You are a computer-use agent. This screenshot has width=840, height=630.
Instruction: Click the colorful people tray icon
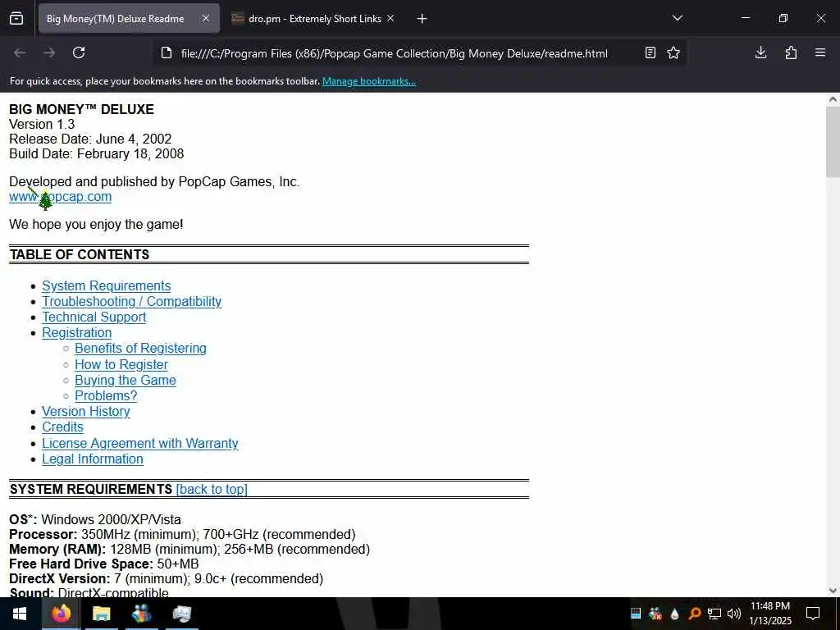point(655,614)
